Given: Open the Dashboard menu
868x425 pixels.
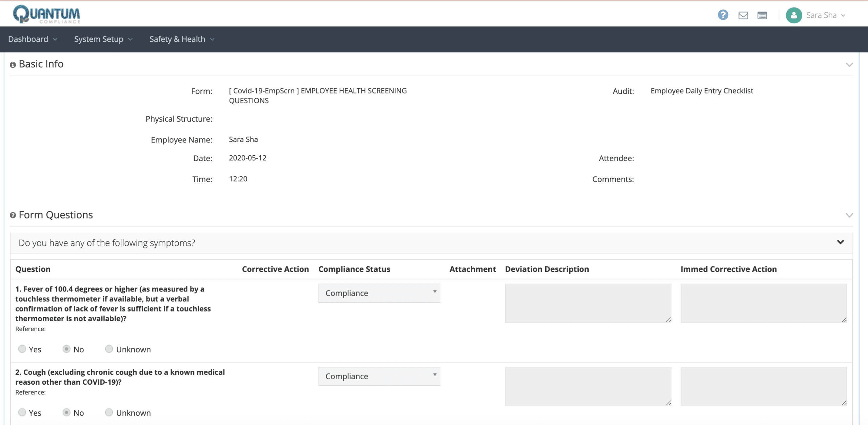Looking at the screenshot, I should (33, 39).
